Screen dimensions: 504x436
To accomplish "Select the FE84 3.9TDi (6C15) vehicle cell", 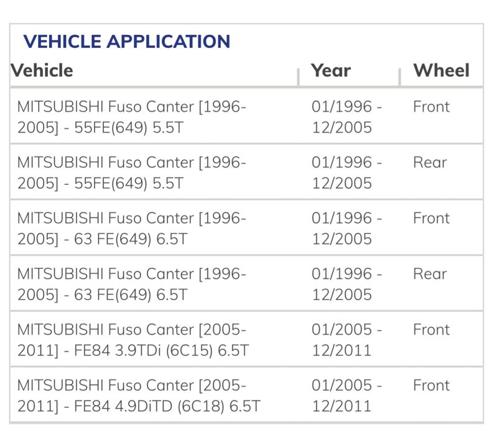I will pyautogui.click(x=133, y=339).
